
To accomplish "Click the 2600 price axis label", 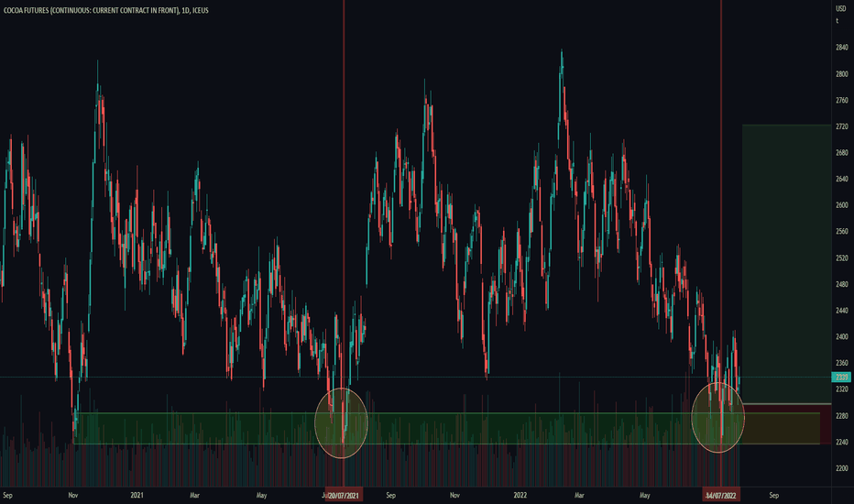I will point(841,205).
